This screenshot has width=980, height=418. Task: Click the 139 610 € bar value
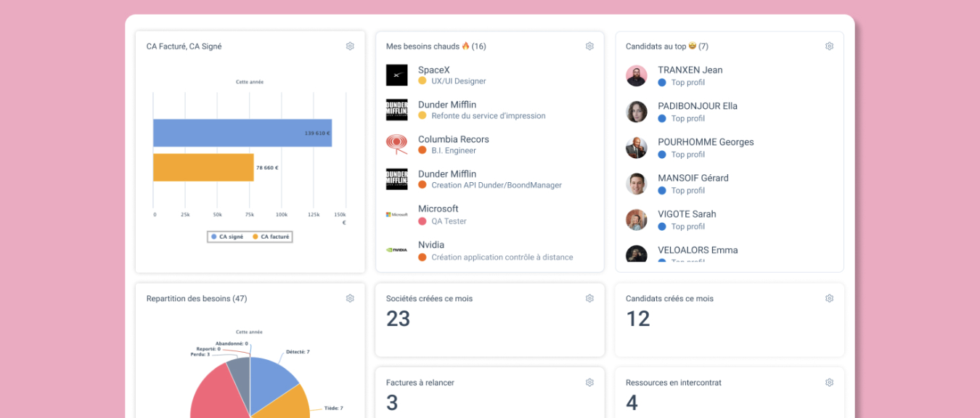(317, 134)
